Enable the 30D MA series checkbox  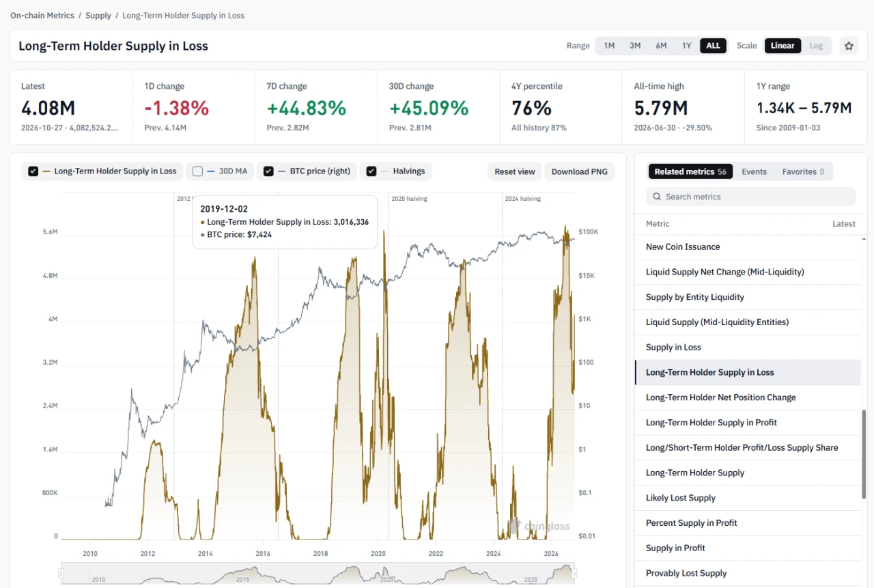point(197,171)
